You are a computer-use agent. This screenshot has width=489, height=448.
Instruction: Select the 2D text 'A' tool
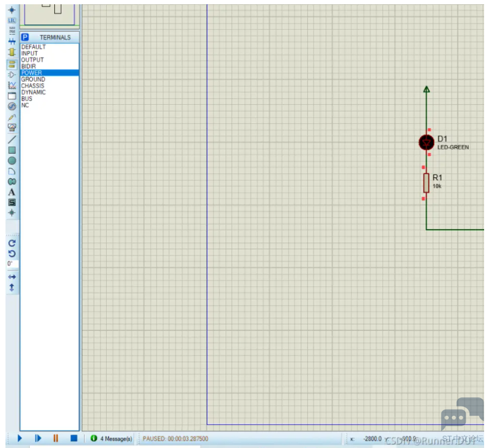pos(12,192)
